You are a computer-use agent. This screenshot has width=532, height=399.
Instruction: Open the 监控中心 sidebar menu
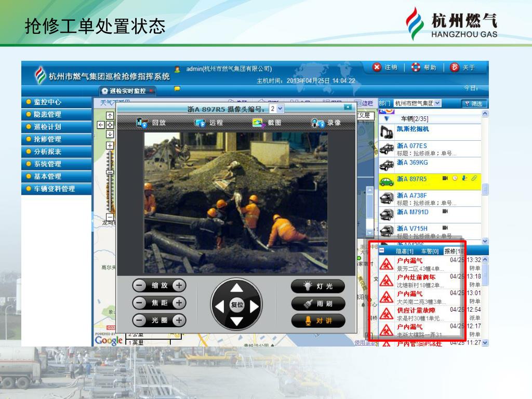tap(56, 102)
